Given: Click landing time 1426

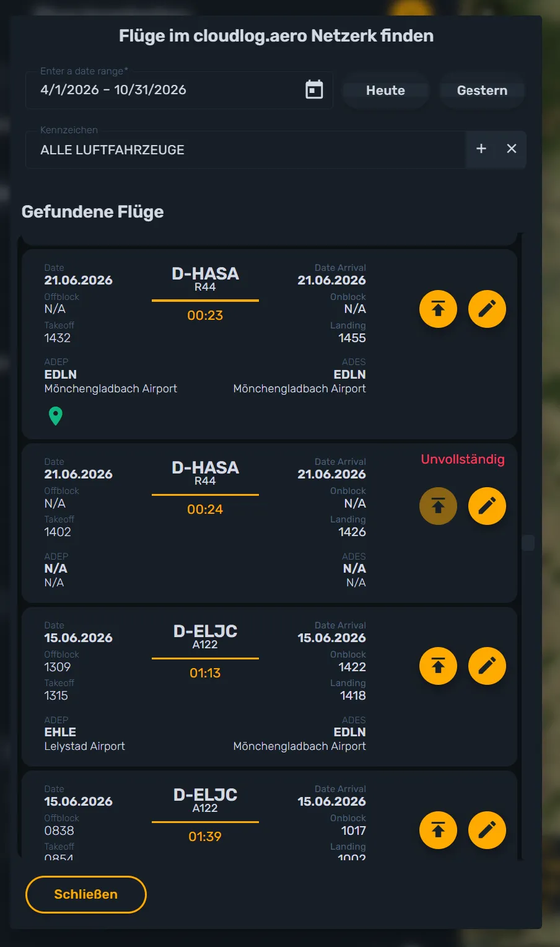Looking at the screenshot, I should [352, 532].
